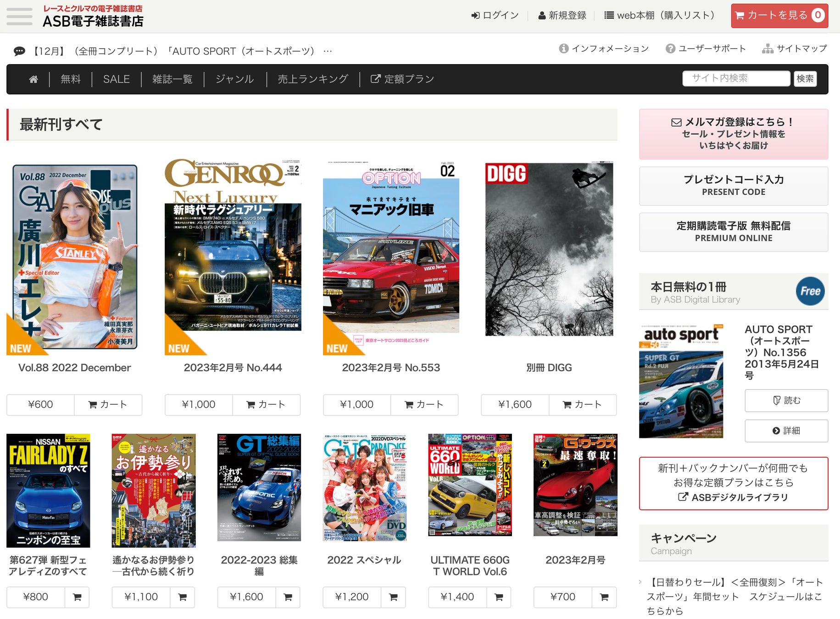Add 2023年2月号 No.444 to cart
Viewport: 840px width, 619px height.
pyautogui.click(x=266, y=405)
